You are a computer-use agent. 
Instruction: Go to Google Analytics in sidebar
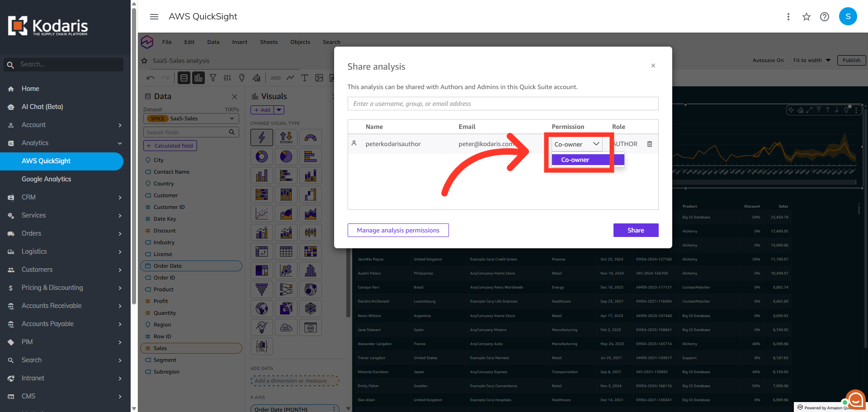pos(47,179)
